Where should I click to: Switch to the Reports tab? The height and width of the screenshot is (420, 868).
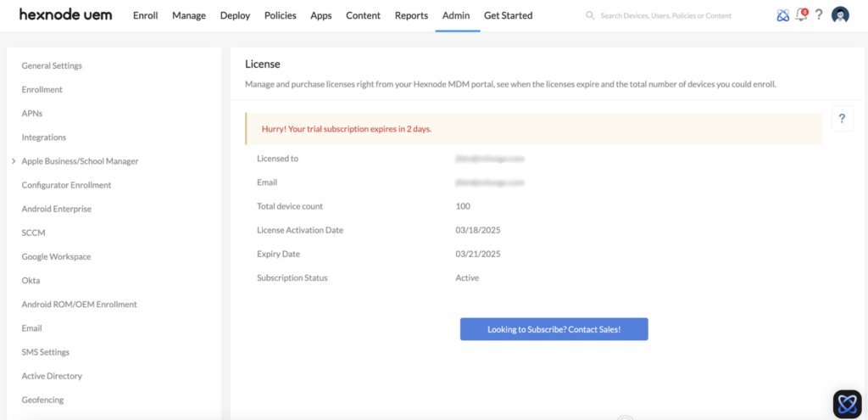tap(411, 15)
